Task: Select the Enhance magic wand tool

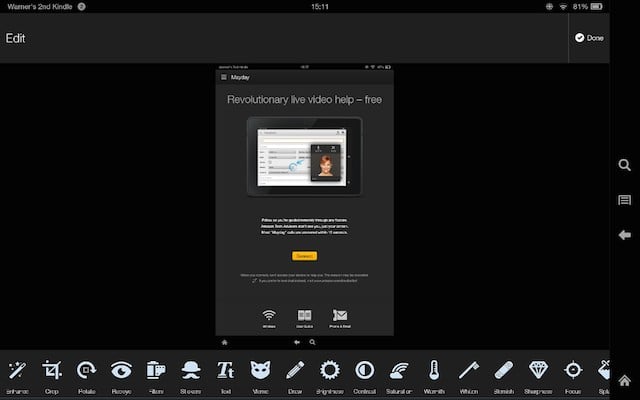Action: (17, 377)
